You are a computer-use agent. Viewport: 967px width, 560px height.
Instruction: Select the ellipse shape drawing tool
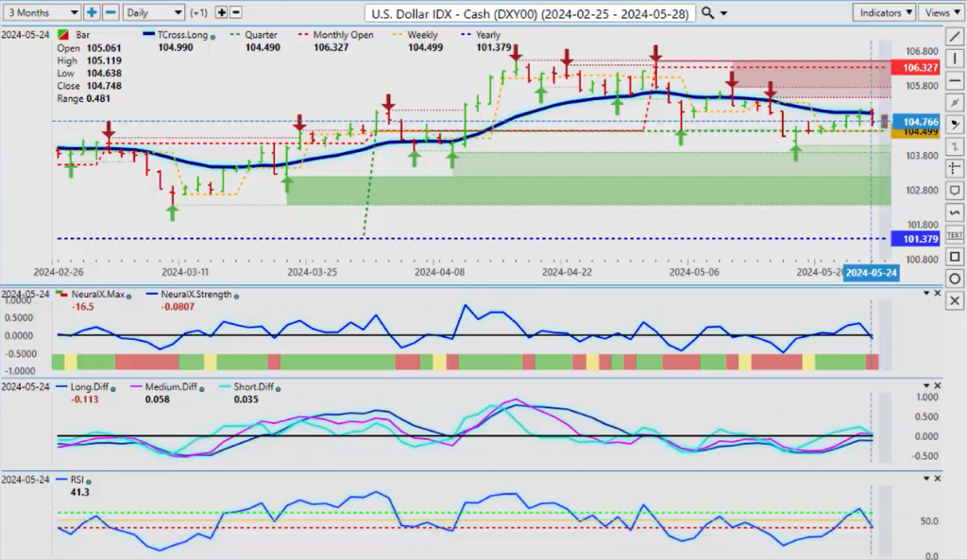pyautogui.click(x=955, y=279)
